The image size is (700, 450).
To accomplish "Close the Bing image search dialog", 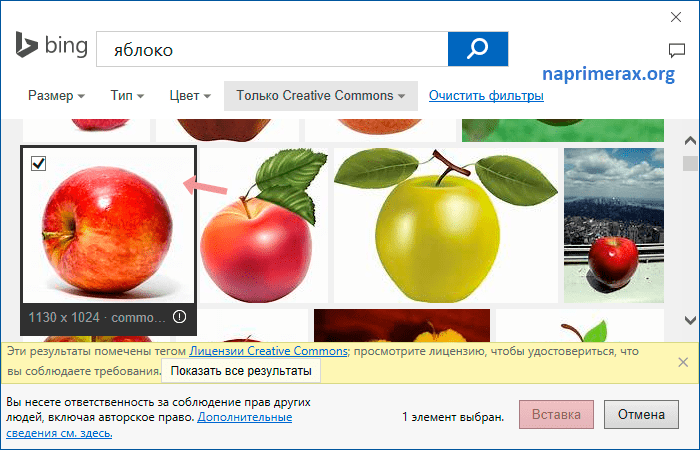I will click(x=676, y=17).
